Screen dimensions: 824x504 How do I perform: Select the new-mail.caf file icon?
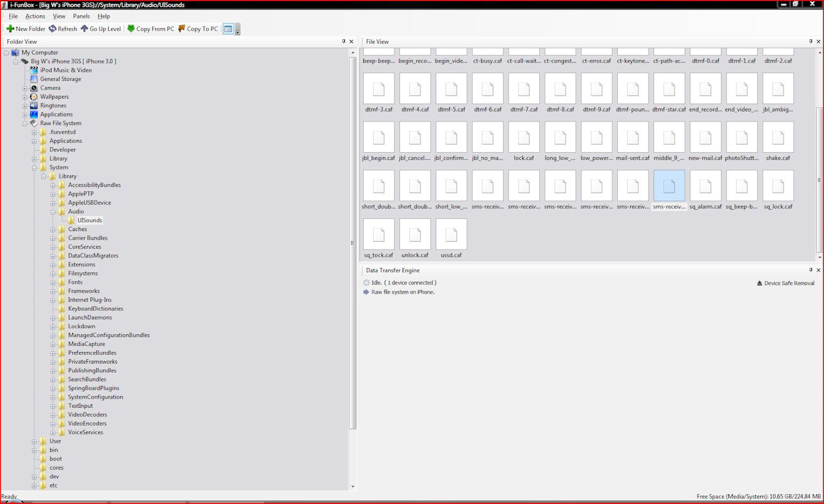(x=706, y=137)
